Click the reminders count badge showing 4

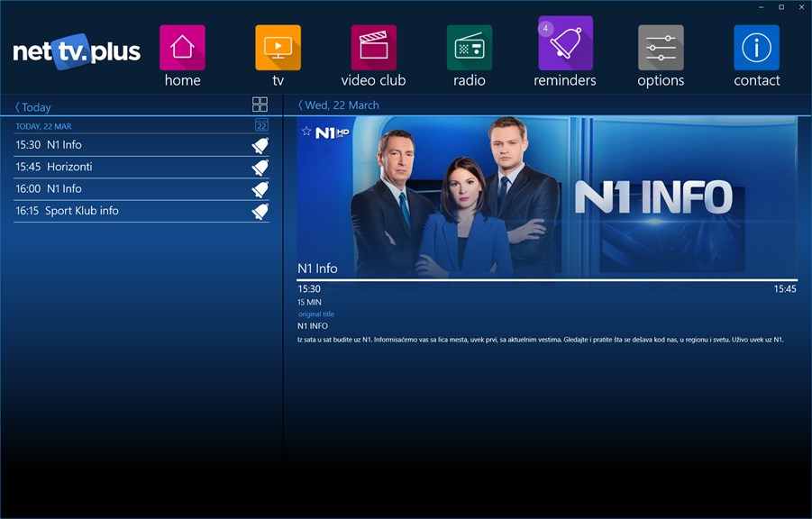(x=545, y=29)
